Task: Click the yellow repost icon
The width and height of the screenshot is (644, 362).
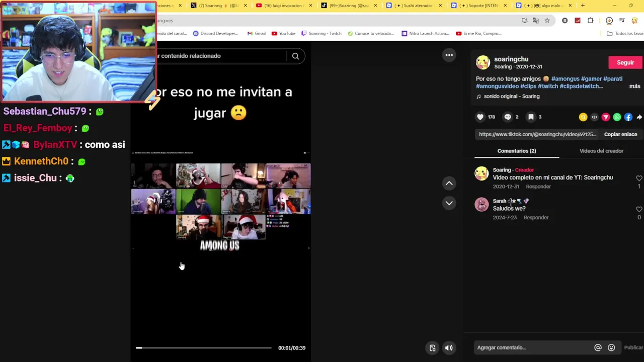Action: pos(583,117)
